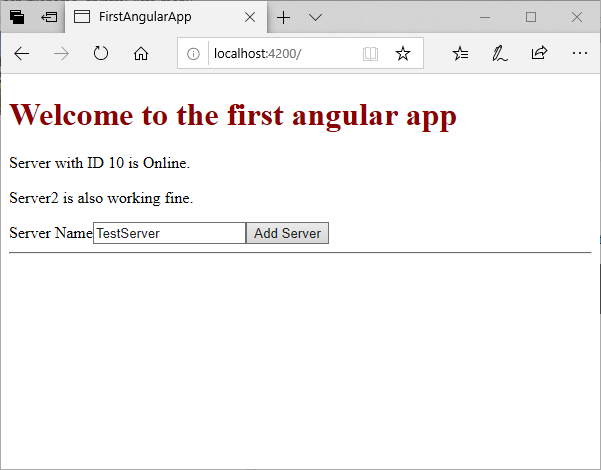Show tabs you've set aside
The image size is (601, 470).
pos(17,17)
